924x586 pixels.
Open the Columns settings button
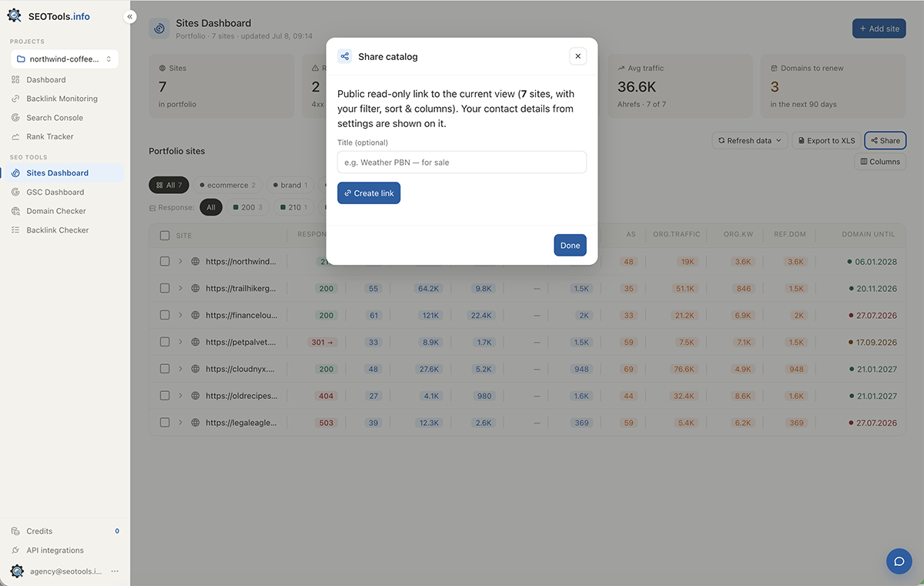pos(880,162)
